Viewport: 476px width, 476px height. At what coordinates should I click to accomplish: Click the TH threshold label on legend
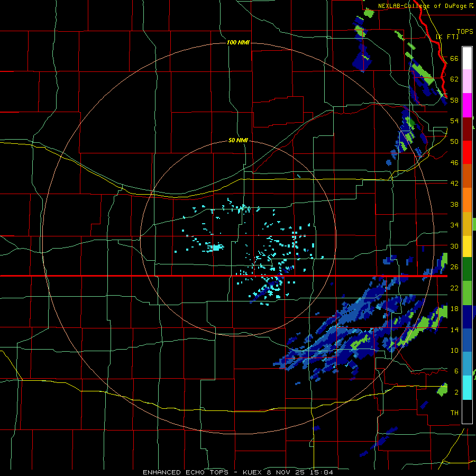pos(454,413)
